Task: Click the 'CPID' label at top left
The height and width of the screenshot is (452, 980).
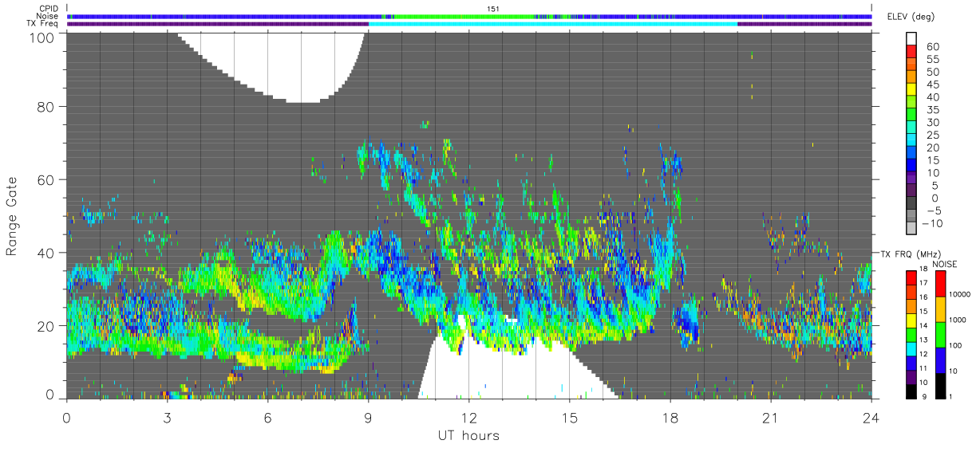Action: [x=49, y=8]
